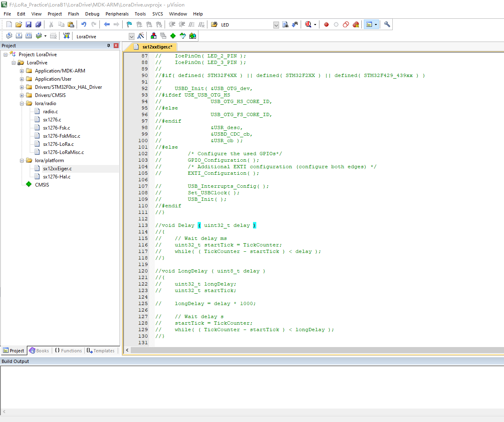Click the Download to flash LOAD icon
The width and height of the screenshot is (504, 422).
tap(66, 36)
